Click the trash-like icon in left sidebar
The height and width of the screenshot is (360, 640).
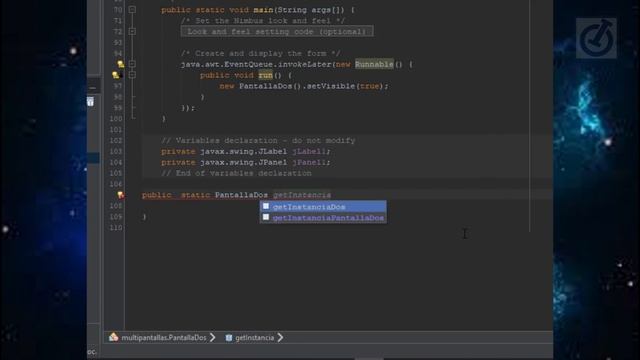pyautogui.click(x=90, y=101)
